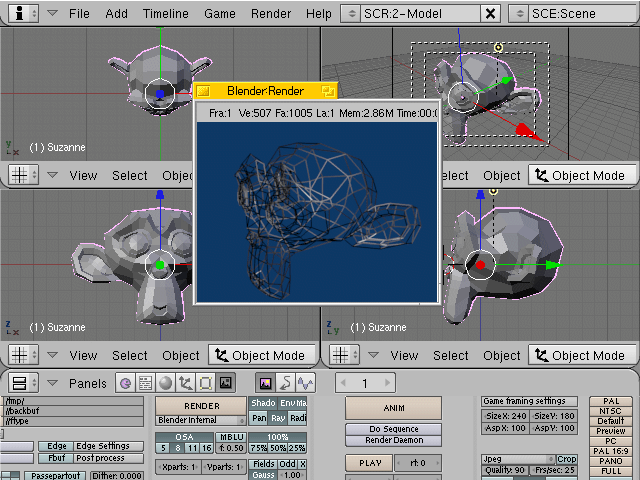
Task: Select the Anim/playback buttons sub-context icon
Action: point(285,383)
